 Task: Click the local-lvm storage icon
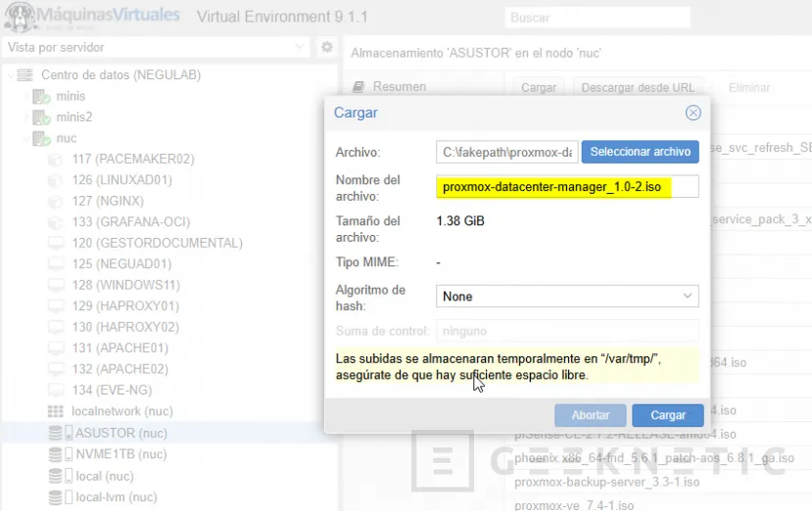(60, 497)
